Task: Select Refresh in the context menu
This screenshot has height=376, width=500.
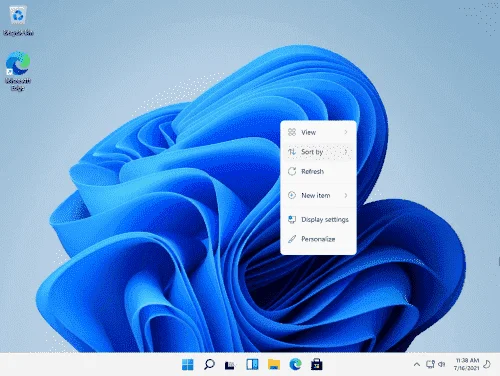Action: coord(318,171)
